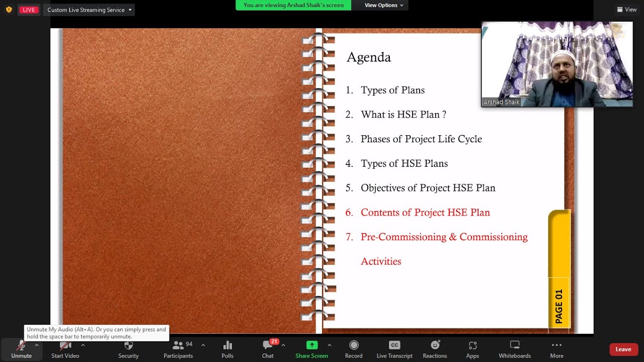Open Live Transcript CC options
644x362 pixels.
click(394, 349)
